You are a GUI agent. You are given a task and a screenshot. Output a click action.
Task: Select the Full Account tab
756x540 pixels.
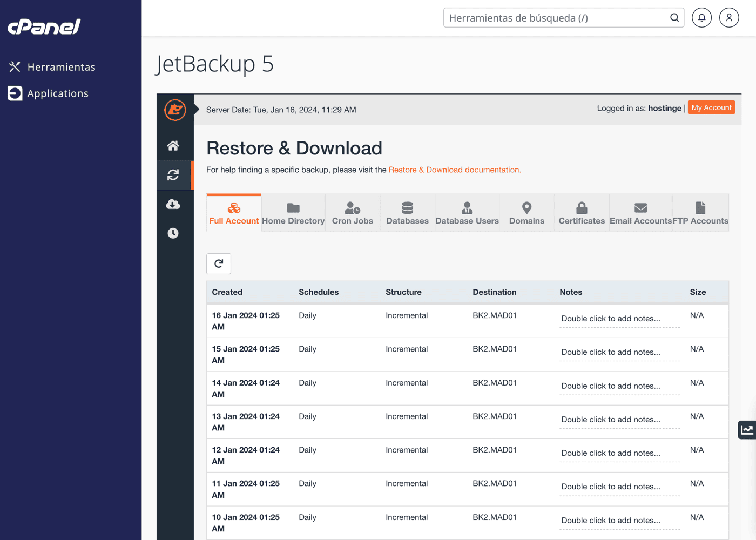[234, 213]
